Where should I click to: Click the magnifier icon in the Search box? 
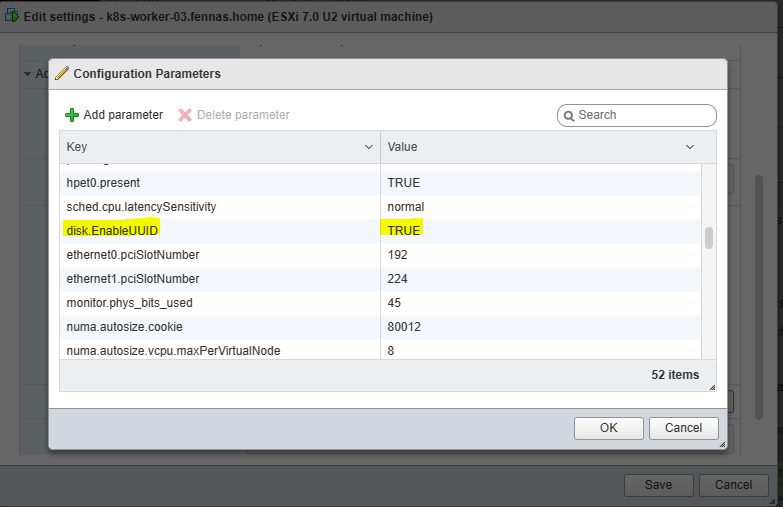pyautogui.click(x=569, y=116)
